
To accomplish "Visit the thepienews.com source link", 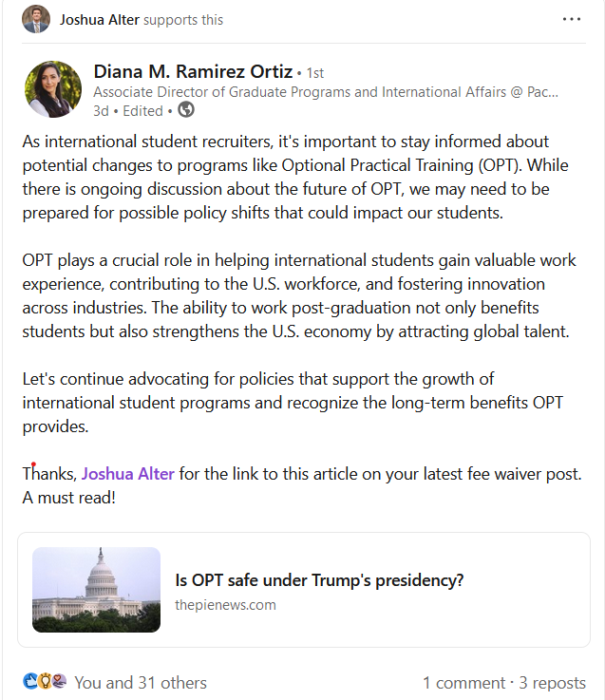I will point(225,605).
